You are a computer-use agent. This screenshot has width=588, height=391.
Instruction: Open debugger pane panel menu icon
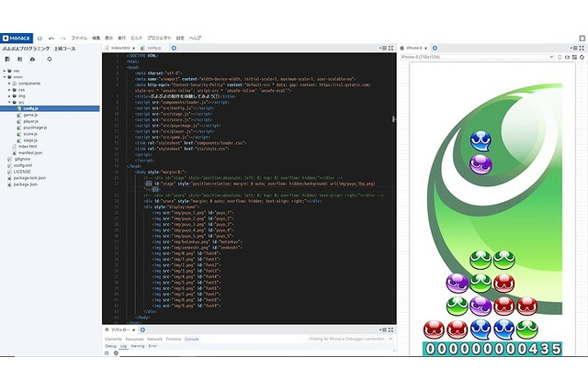point(384,330)
